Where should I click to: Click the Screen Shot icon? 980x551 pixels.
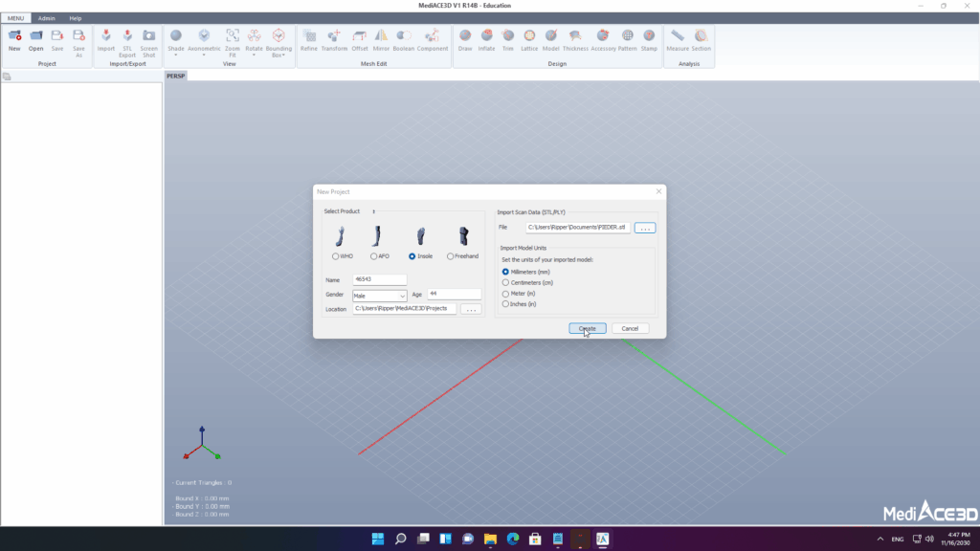pyautogui.click(x=149, y=39)
